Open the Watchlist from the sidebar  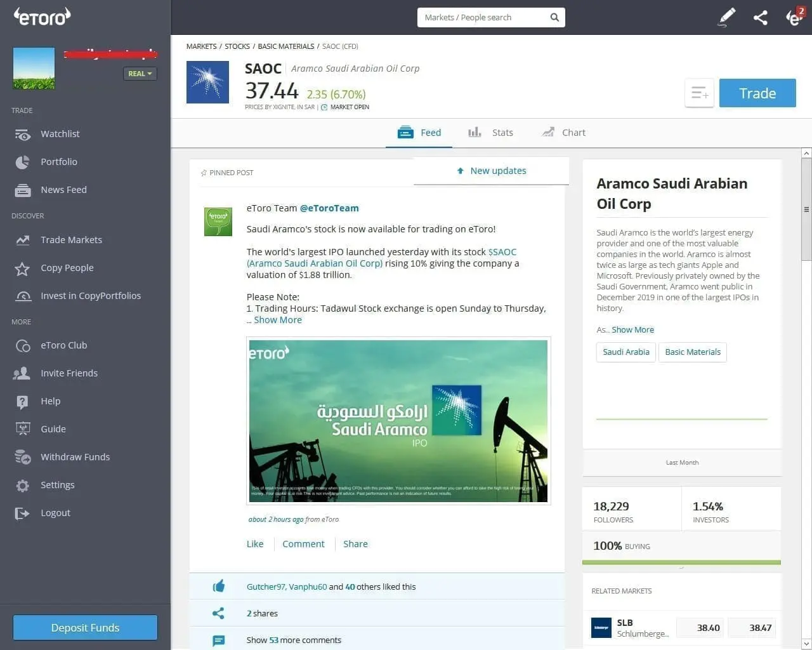coord(60,134)
